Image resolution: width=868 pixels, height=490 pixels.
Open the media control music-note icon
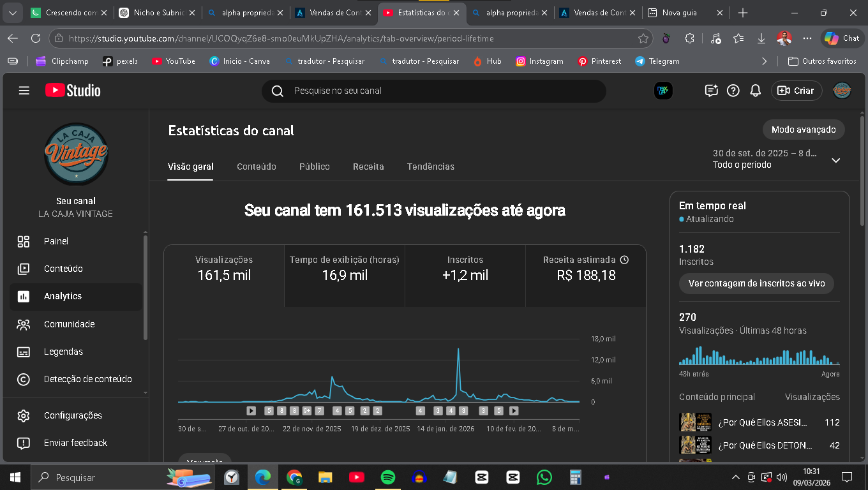click(715, 38)
